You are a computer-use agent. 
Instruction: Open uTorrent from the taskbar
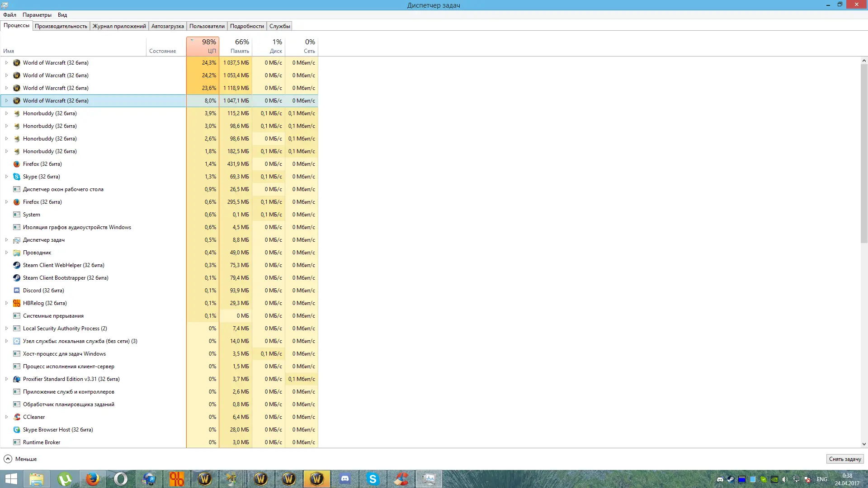pyautogui.click(x=65, y=479)
